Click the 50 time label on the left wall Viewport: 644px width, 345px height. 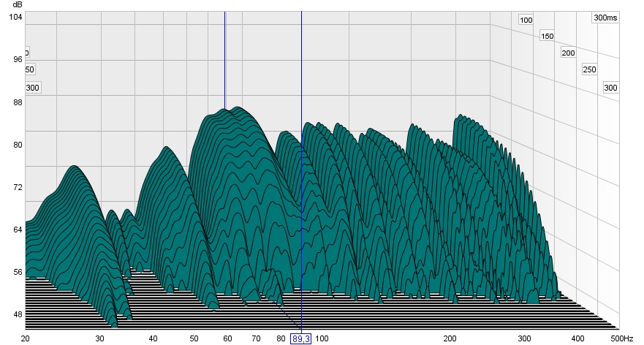[29, 69]
